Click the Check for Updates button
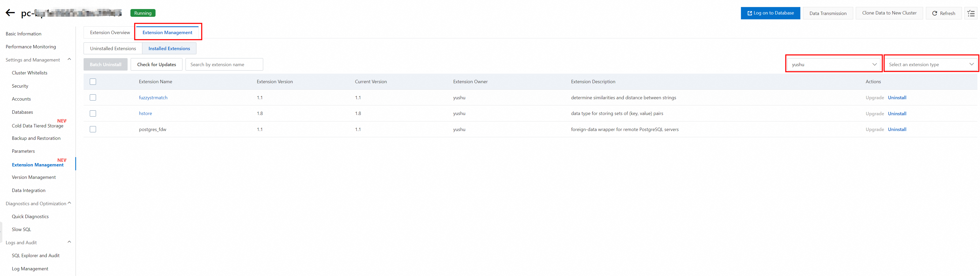980x276 pixels. 156,65
